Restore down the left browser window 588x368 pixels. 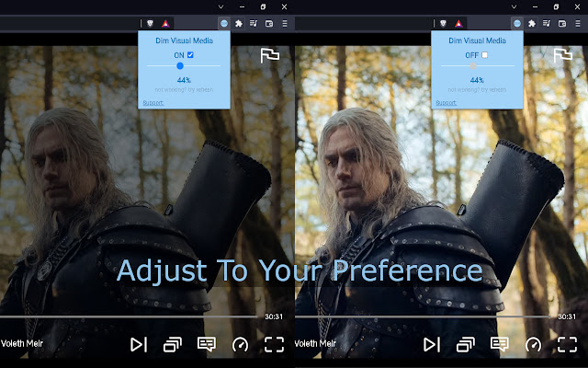(264, 6)
